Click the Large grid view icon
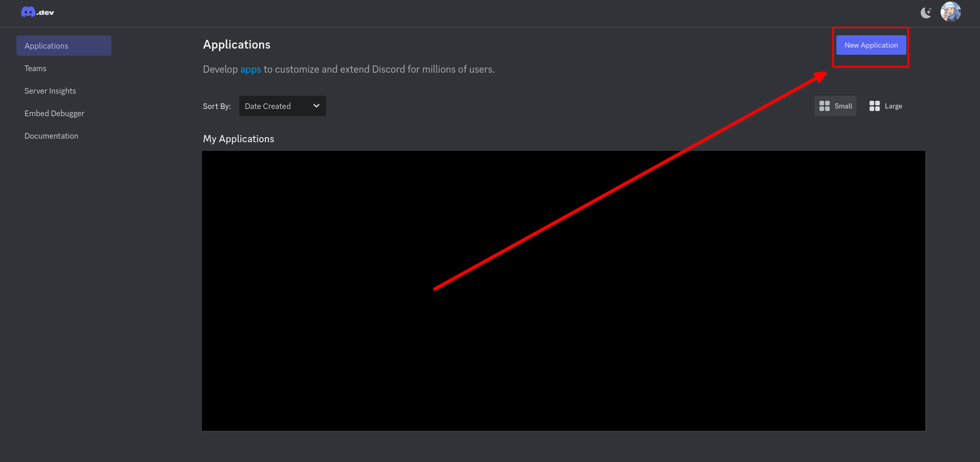 pos(874,106)
